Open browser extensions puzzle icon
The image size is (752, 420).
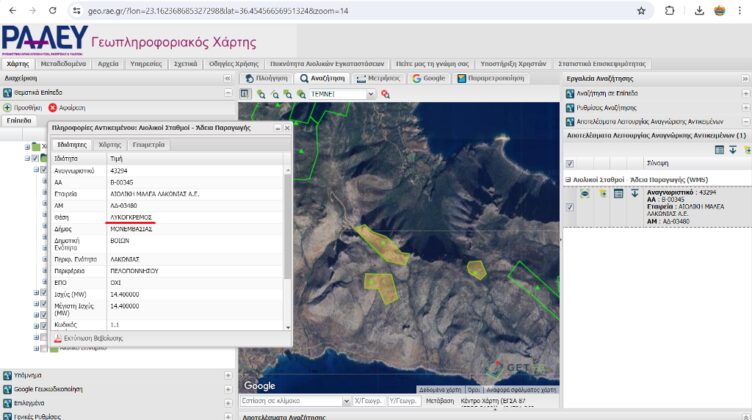670,11
